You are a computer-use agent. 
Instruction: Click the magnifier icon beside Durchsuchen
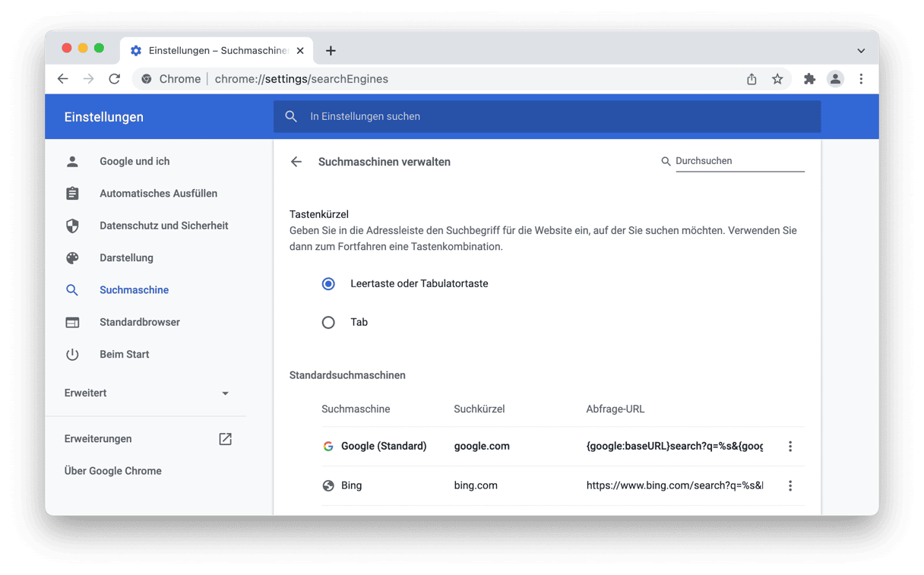[666, 162]
